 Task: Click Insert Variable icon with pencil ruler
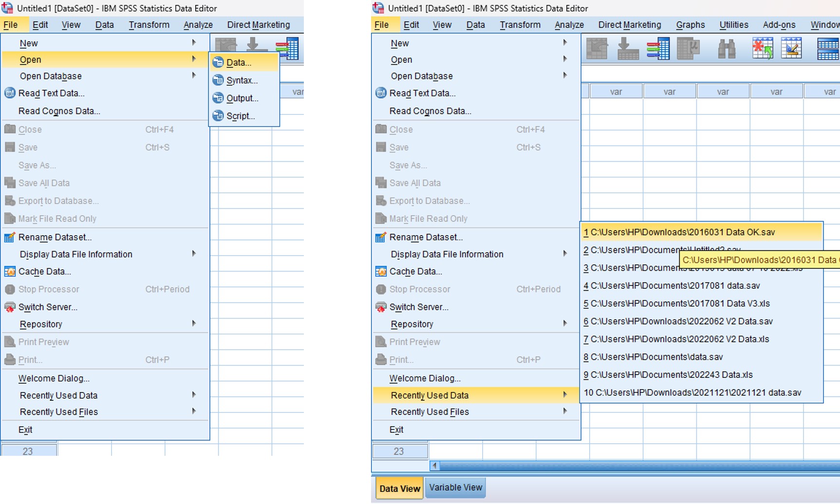point(792,49)
